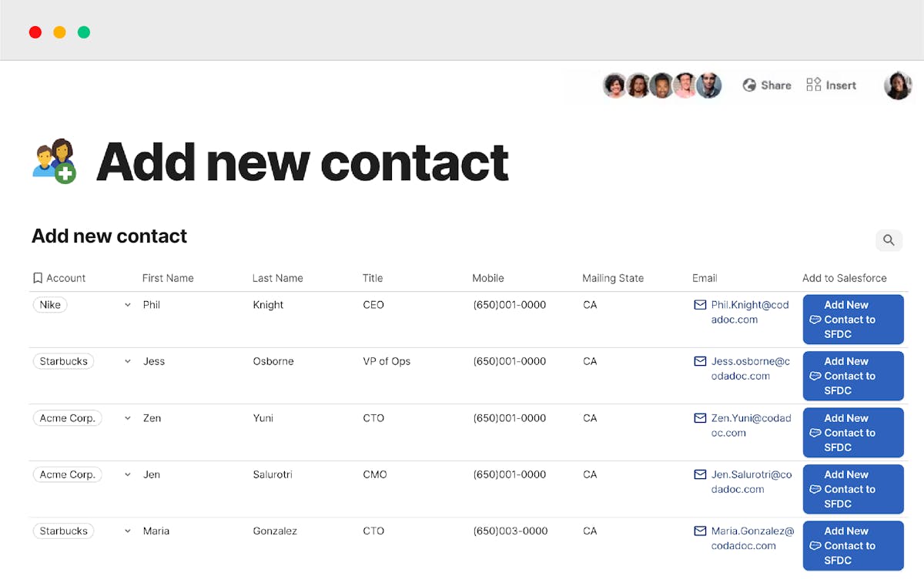Select the Acme Corp. chip in Jen's row

[67, 474]
